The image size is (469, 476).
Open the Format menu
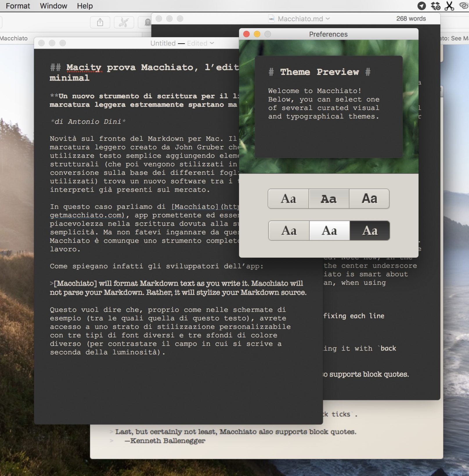tap(18, 6)
